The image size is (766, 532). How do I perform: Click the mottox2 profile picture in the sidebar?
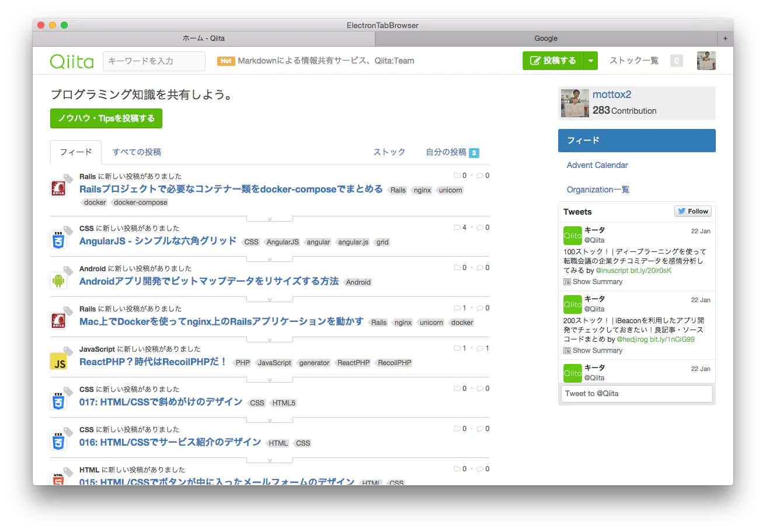pos(575,103)
